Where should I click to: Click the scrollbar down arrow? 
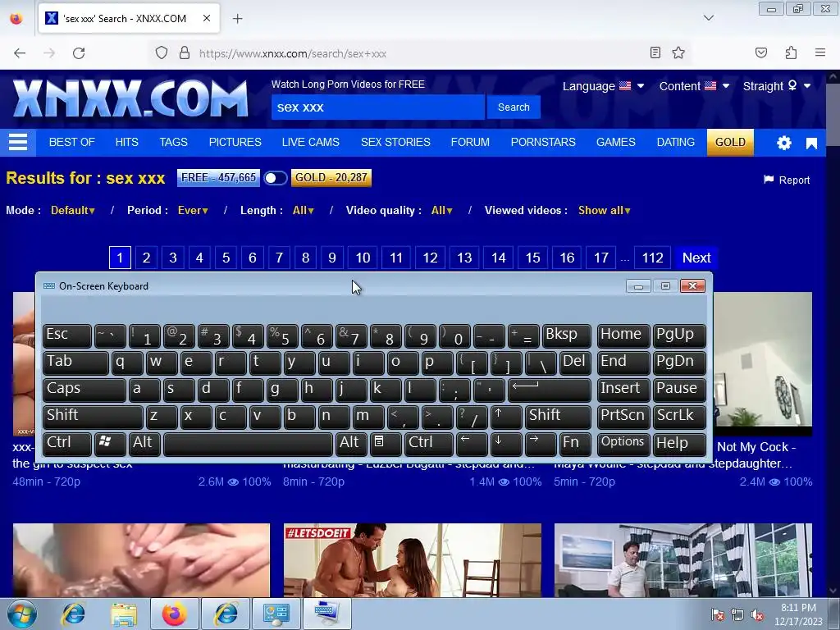[x=833, y=591]
